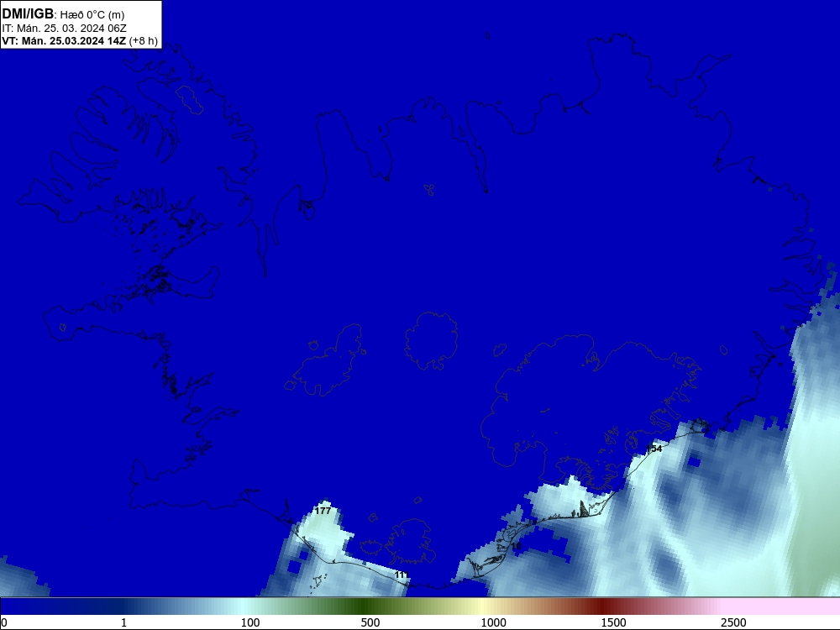Click the IT: Mán. 25. 03. 2024 06Z line
Image resolution: width=840 pixels, height=630 pixels.
coord(65,29)
